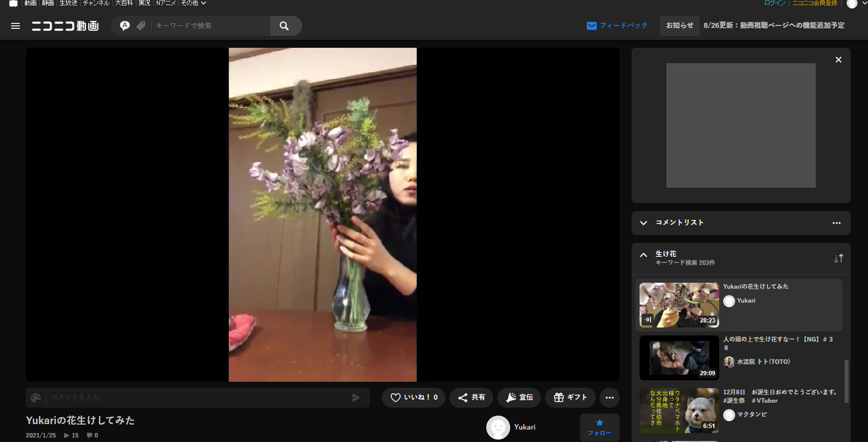This screenshot has height=442, width=868.
Task: Open 生放送 in top menu
Action: tap(68, 3)
